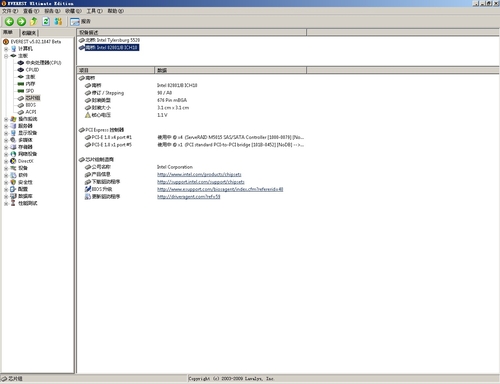
Task: Open the support.intel.com chipsets link
Action: tap(201, 182)
